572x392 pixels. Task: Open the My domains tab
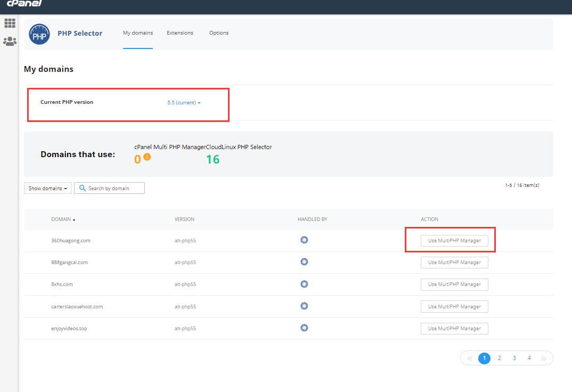point(138,33)
